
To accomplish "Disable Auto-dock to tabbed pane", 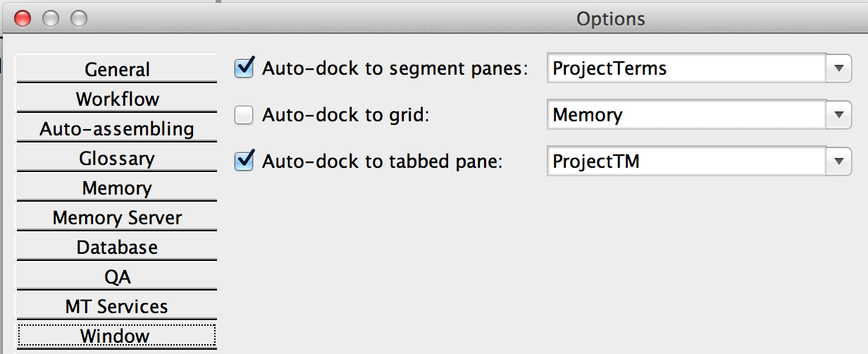I will pyautogui.click(x=244, y=161).
